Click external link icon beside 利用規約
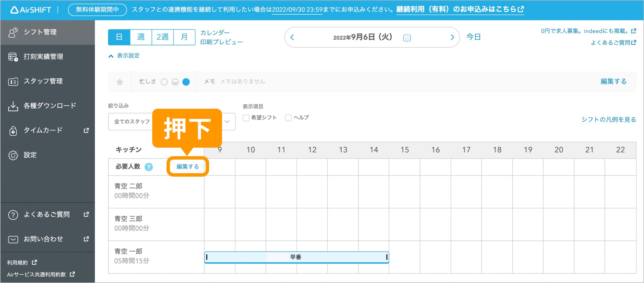This screenshot has height=283, width=644. click(x=34, y=262)
